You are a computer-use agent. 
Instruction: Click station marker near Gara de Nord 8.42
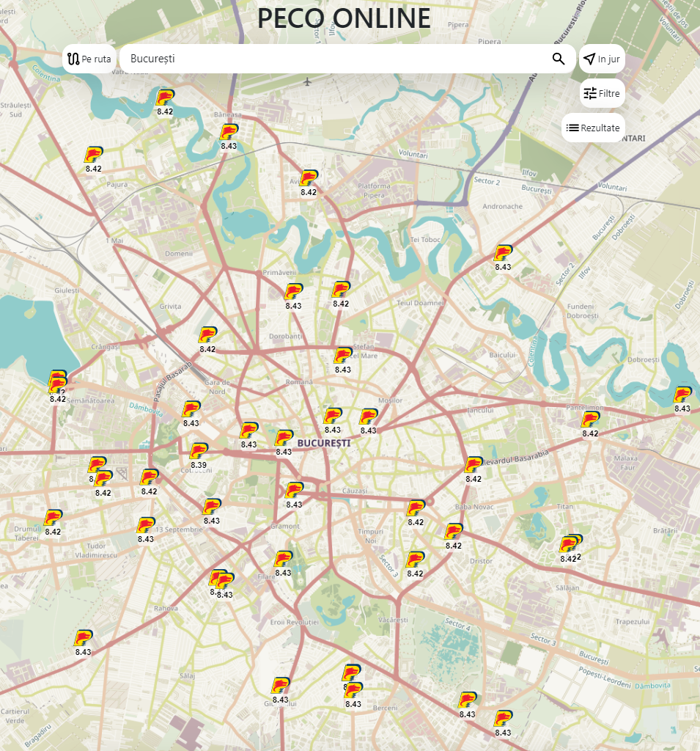(x=207, y=336)
